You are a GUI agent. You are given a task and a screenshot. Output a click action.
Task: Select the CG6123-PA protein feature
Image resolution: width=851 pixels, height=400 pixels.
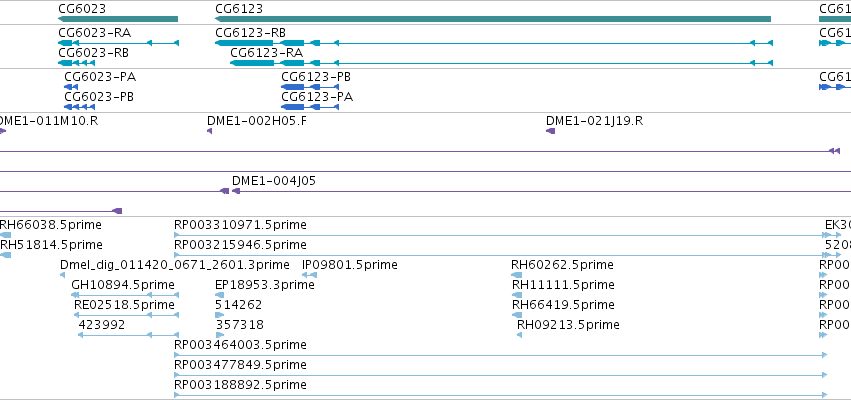point(310,107)
